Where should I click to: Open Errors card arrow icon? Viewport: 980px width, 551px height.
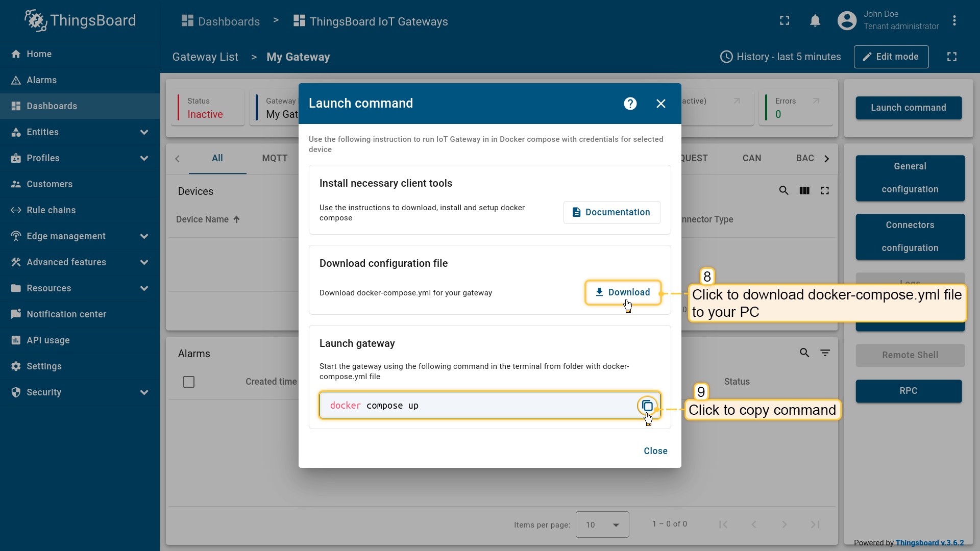point(816,101)
